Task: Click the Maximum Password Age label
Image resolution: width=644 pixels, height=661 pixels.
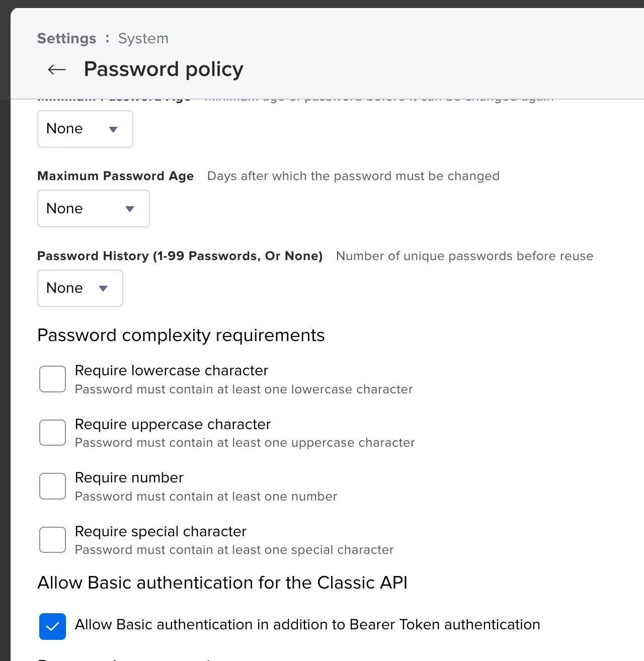Action: pyautogui.click(x=115, y=176)
